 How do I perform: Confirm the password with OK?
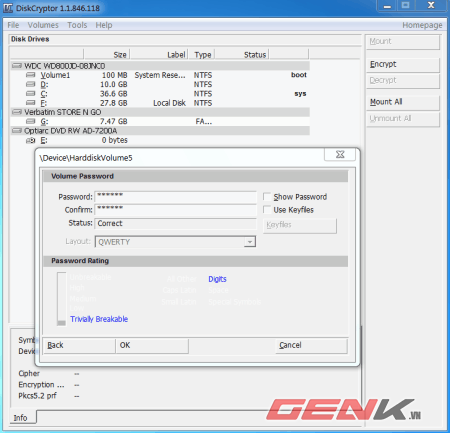pos(152,345)
